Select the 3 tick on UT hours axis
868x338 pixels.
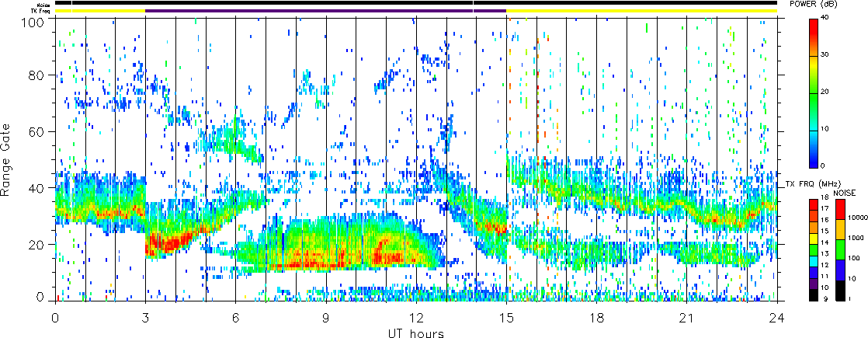(x=146, y=318)
